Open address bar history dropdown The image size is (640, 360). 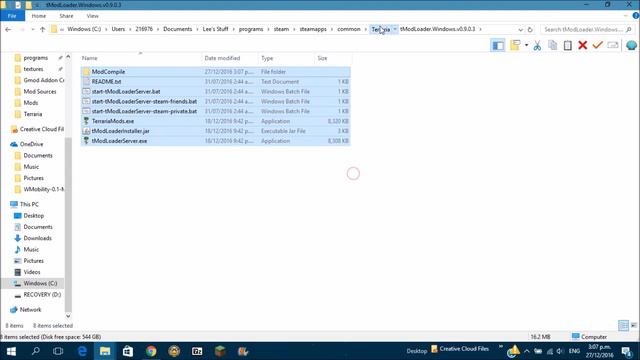click(520, 29)
